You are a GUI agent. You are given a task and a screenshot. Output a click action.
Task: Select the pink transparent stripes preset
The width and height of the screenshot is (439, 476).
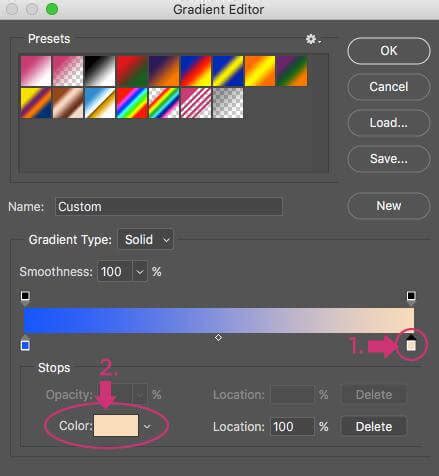(x=196, y=103)
